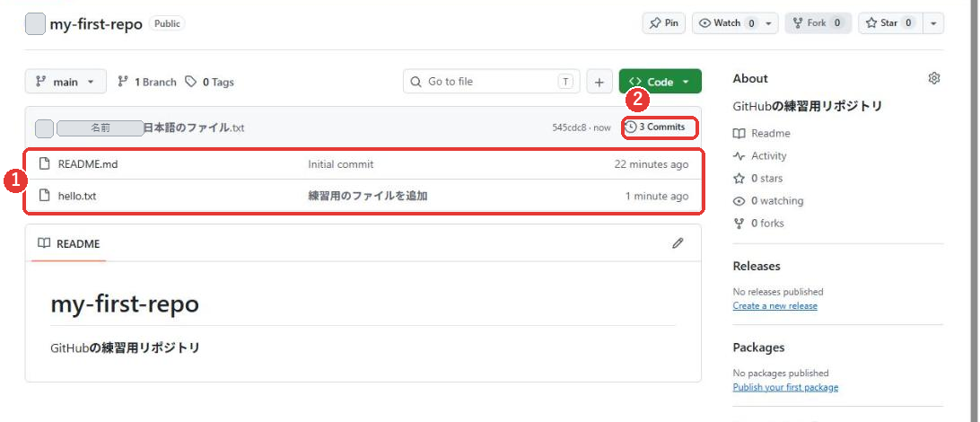
Task: Edit README with the pencil icon
Action: 678,243
